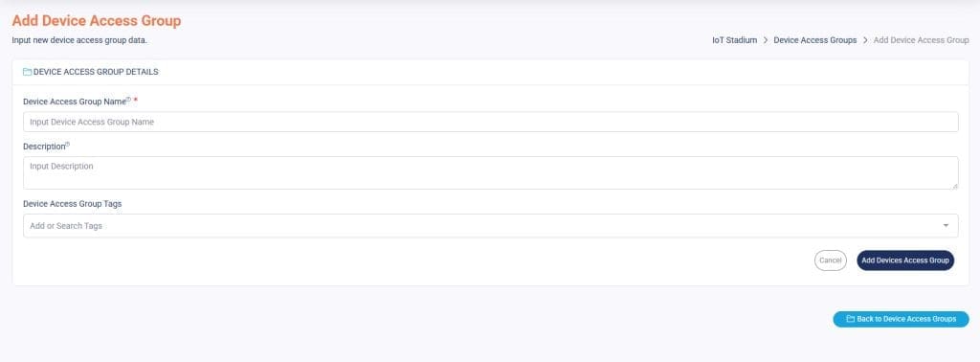
Task: Navigate to Device Access Groups breadcrumb
Action: [x=815, y=40]
